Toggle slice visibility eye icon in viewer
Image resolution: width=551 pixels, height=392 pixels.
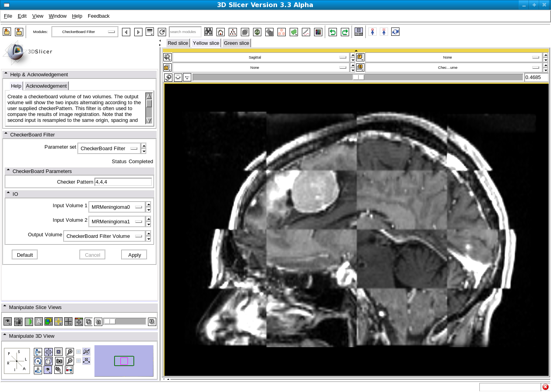click(x=178, y=77)
